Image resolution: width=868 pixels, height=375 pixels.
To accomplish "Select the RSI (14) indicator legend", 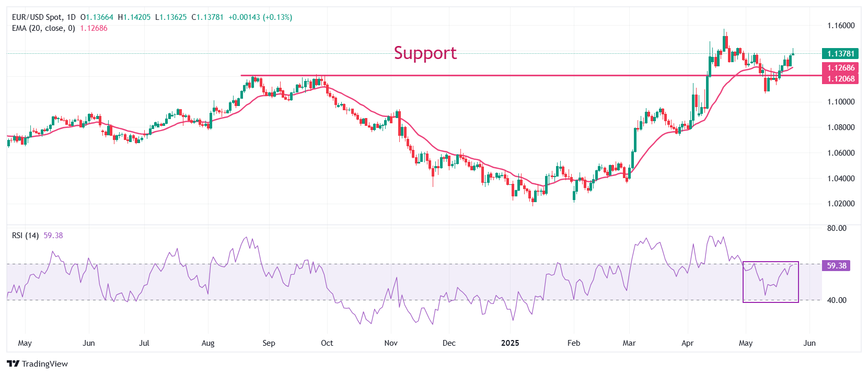I will coord(25,236).
